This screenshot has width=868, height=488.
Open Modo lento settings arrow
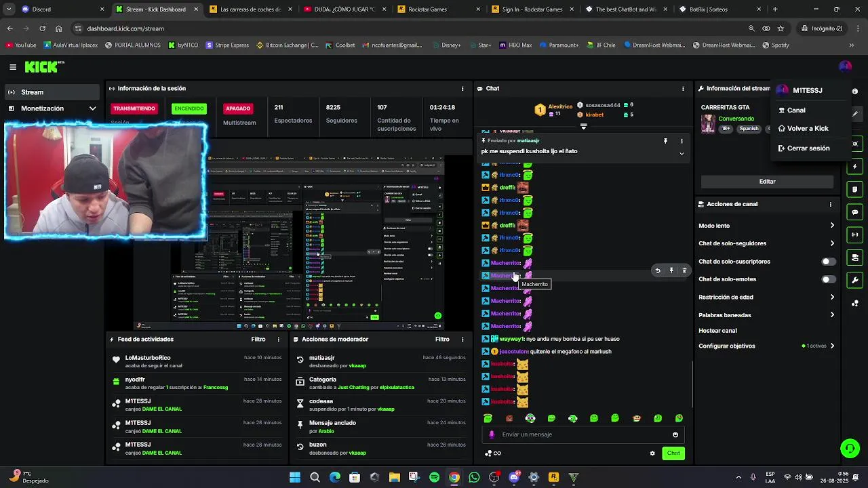[x=832, y=226]
